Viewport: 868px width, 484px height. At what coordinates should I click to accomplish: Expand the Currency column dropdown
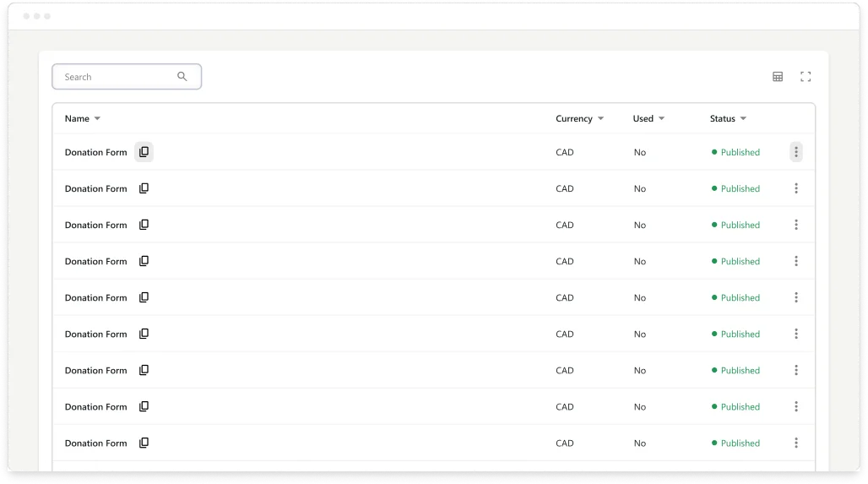click(x=600, y=119)
